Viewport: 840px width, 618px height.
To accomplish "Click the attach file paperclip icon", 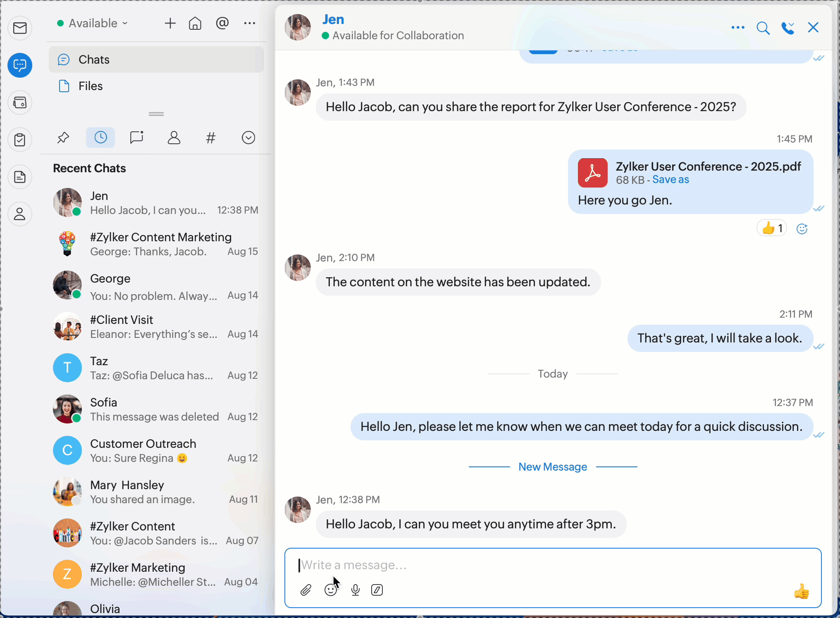I will 305,590.
